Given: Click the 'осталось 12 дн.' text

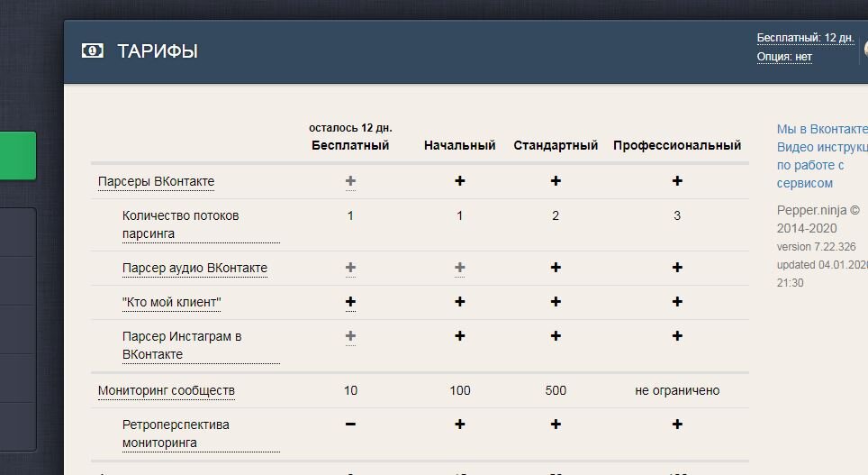Looking at the screenshot, I should point(350,128).
